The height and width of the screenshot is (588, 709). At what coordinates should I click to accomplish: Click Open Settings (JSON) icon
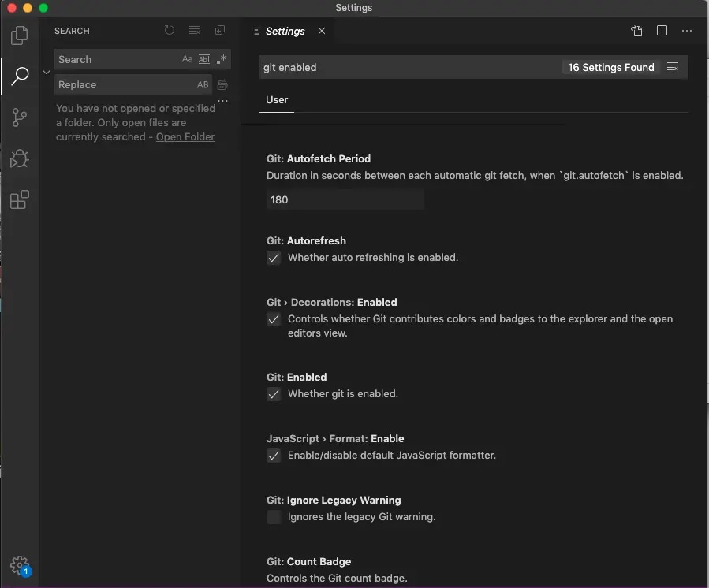pyautogui.click(x=636, y=31)
